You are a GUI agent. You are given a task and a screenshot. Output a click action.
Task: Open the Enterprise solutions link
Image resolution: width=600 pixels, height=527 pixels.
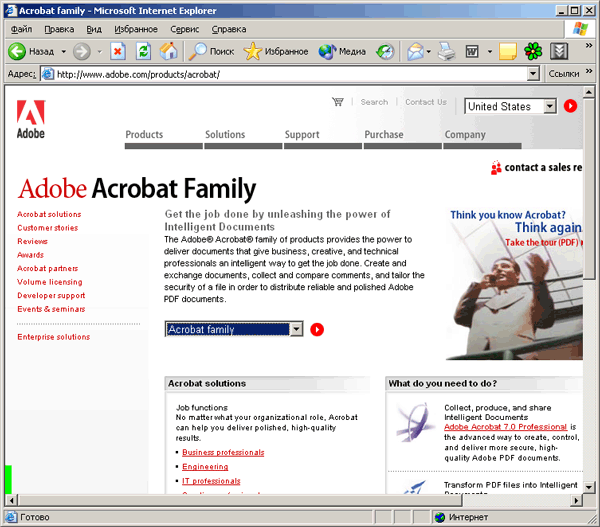click(x=54, y=337)
